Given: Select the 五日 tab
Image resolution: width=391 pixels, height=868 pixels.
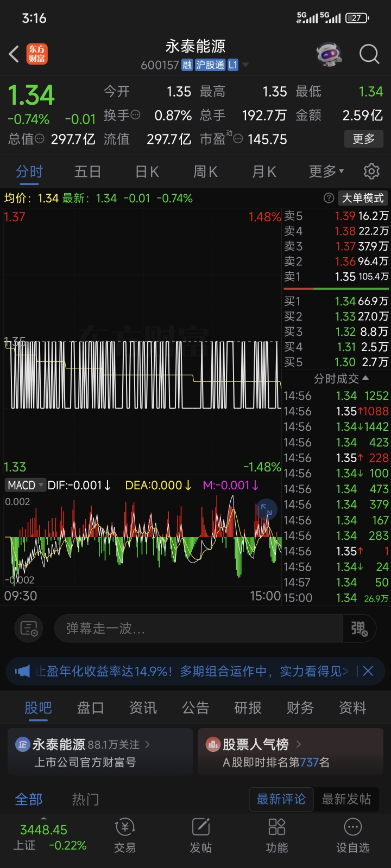Looking at the screenshot, I should click(x=87, y=171).
